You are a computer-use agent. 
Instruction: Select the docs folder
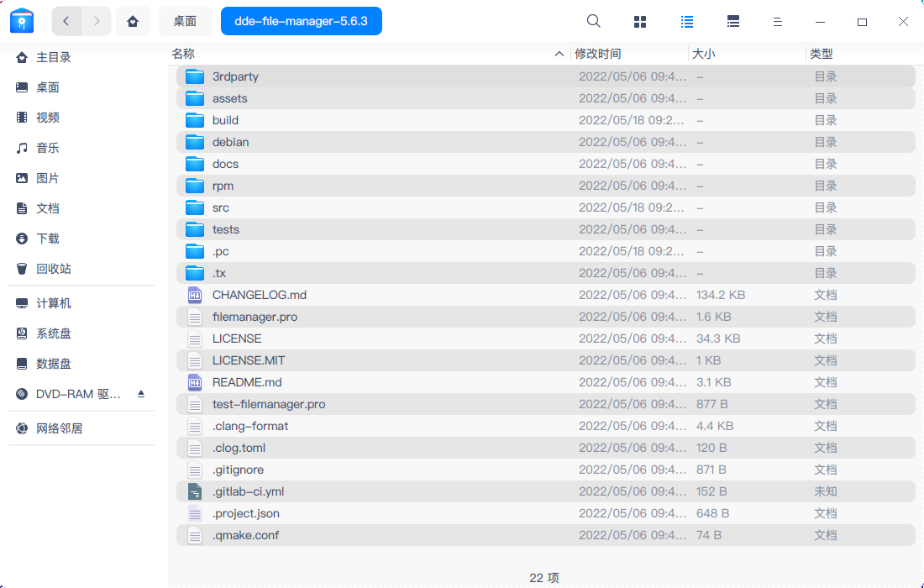point(546,164)
